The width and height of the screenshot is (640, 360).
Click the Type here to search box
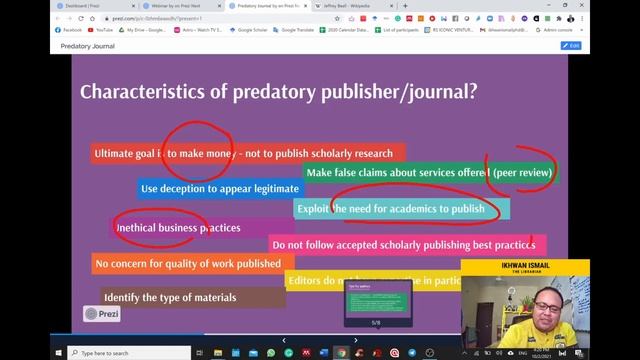(129, 353)
